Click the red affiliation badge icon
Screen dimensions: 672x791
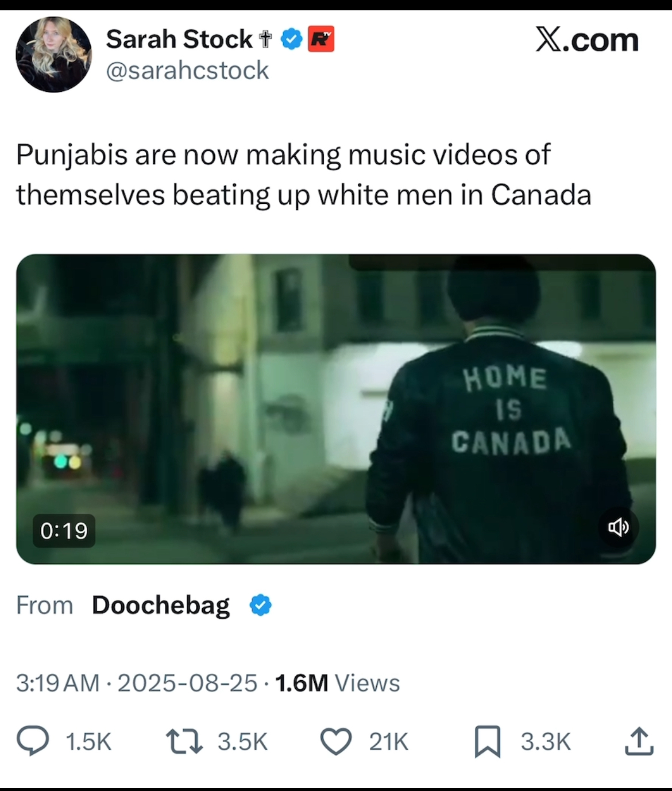(321, 39)
